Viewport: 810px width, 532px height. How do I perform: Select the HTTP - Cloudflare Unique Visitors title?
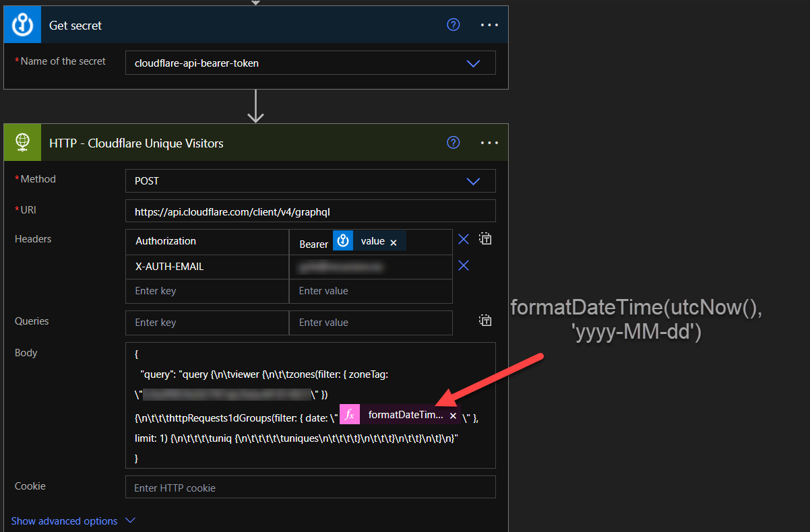click(136, 143)
